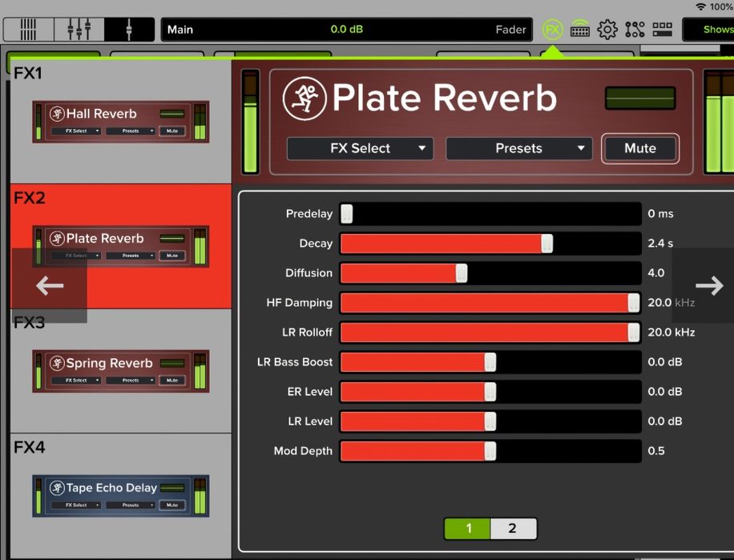Image resolution: width=734 pixels, height=560 pixels.
Task: Click the Hall Reverb logo in FX1
Action: 57,114
